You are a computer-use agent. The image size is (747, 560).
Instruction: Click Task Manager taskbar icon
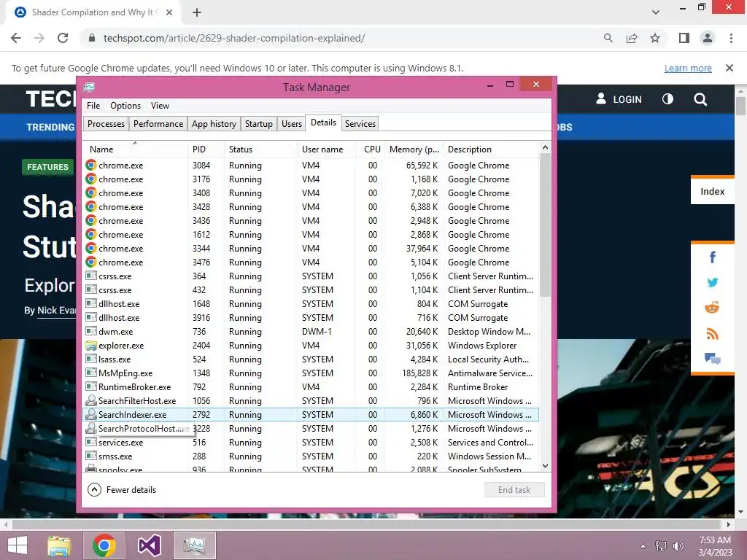pyautogui.click(x=194, y=545)
